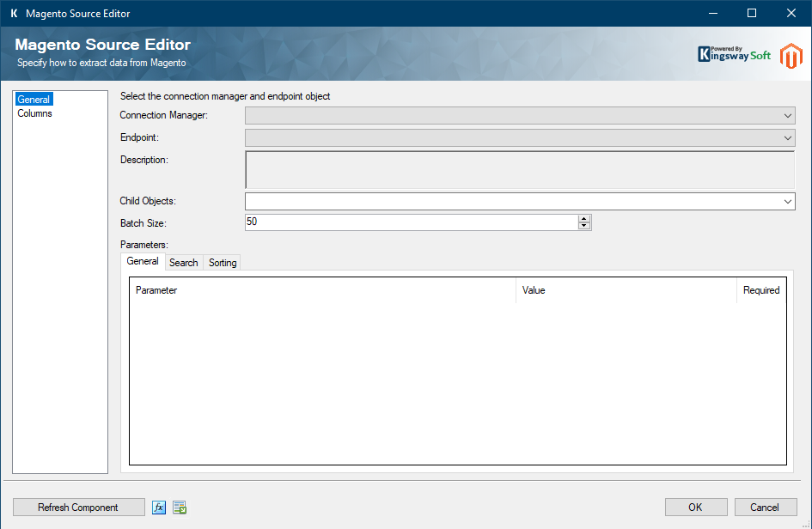Click the Cancel button
The width and height of the screenshot is (812, 529).
tap(766, 508)
